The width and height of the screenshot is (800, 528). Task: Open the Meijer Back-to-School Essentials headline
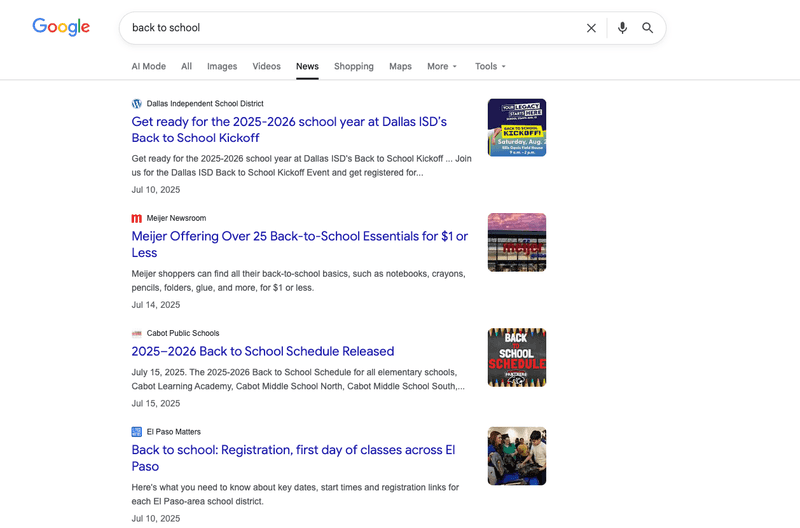300,244
